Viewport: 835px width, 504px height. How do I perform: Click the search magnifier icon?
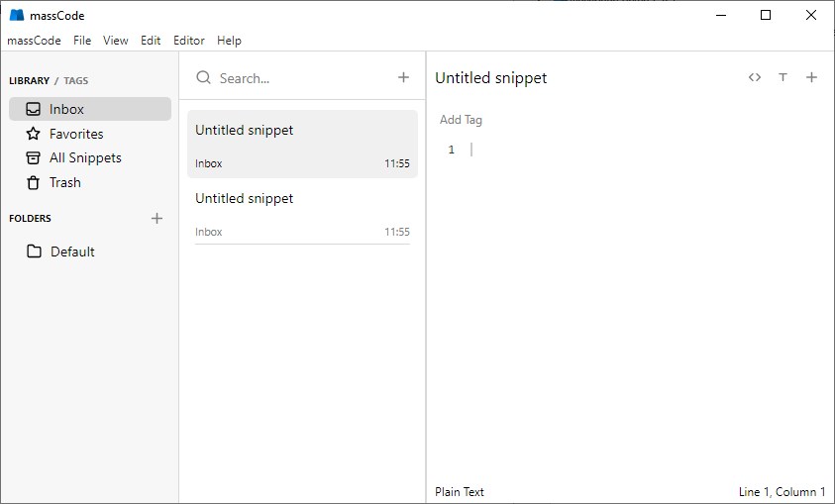pos(203,77)
